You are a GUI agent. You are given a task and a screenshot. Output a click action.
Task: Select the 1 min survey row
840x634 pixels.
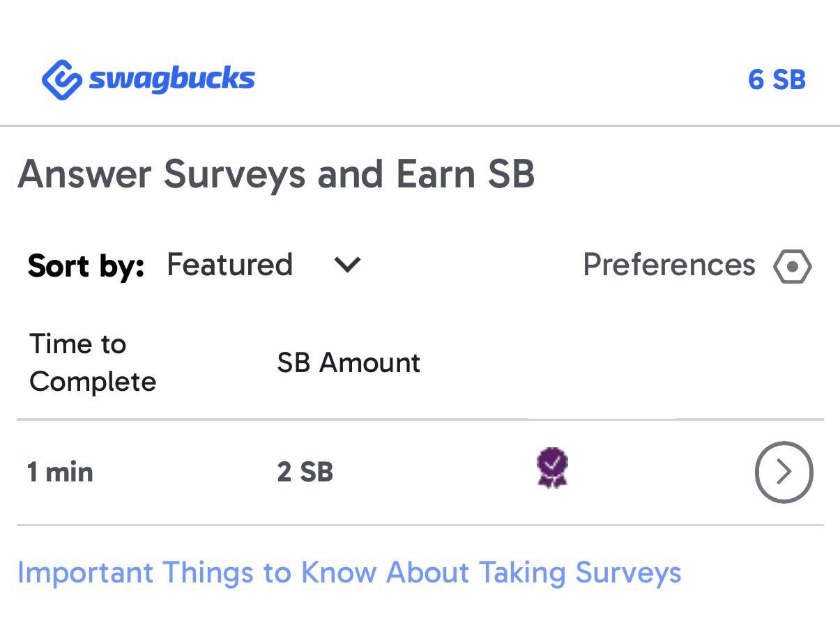(x=418, y=472)
